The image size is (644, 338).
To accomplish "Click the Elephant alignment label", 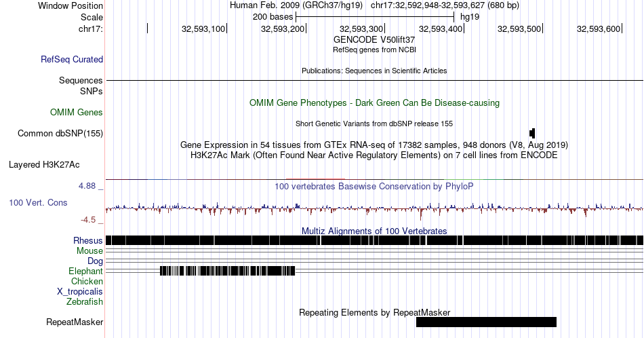I will [x=85, y=271].
